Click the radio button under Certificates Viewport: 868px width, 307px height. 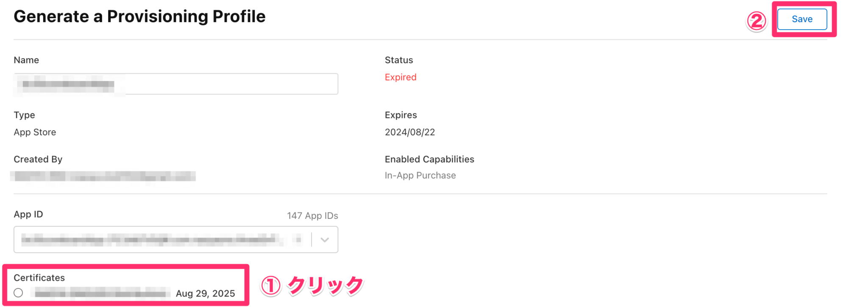pyautogui.click(x=18, y=293)
